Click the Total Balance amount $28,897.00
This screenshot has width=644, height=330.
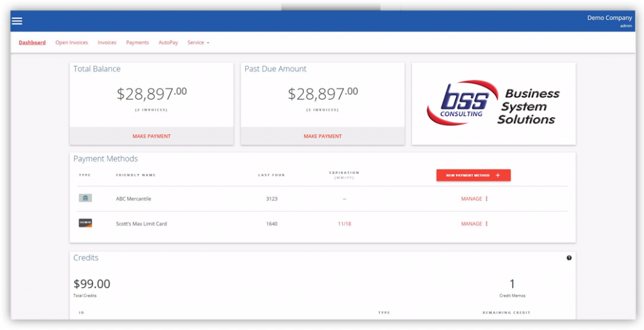(152, 93)
